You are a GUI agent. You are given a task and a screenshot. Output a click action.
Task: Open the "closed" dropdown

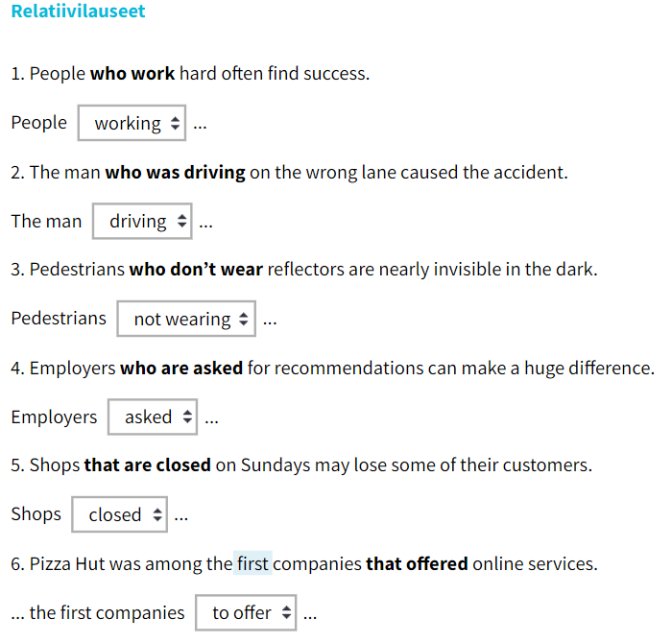[120, 515]
